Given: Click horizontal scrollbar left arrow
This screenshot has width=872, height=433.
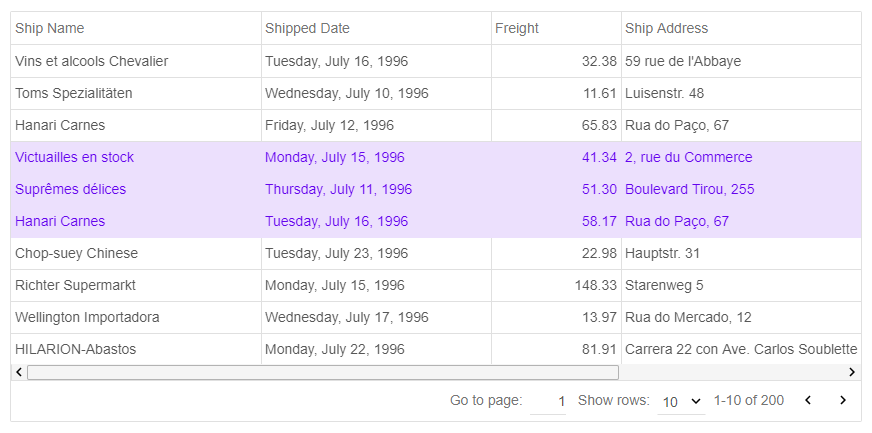Looking at the screenshot, I should tap(18, 373).
